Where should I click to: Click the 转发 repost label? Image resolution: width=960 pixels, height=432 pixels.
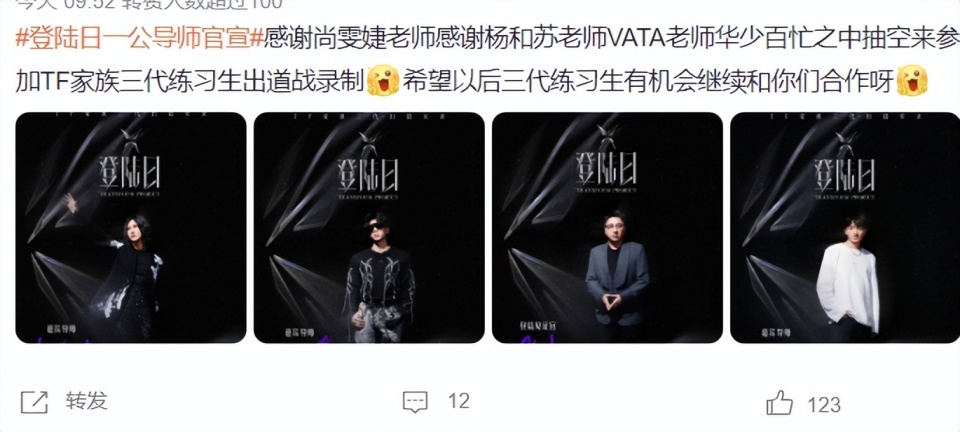coord(86,401)
